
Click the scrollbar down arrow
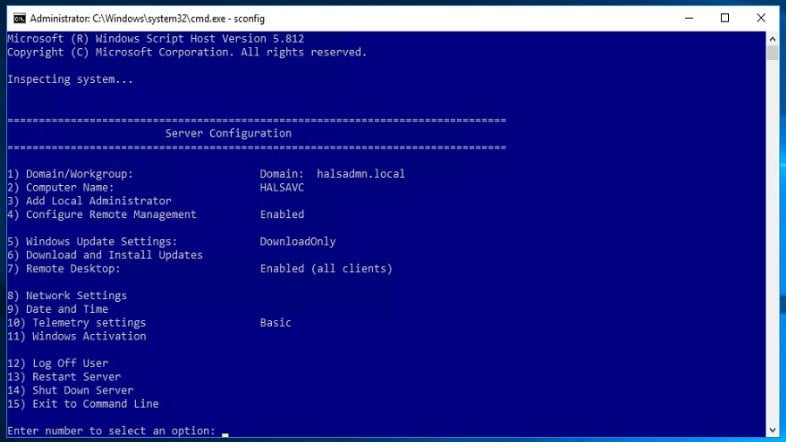coord(772,433)
